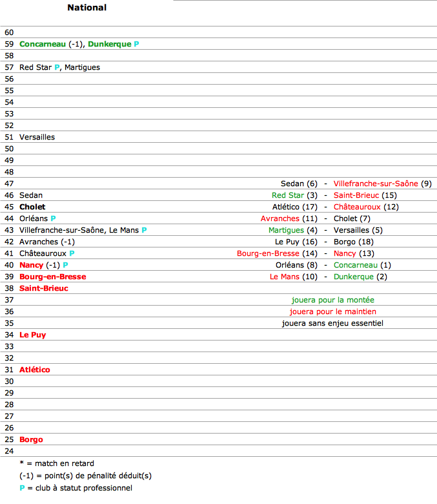The width and height of the screenshot is (437, 504).
Task: Select Martigues in the 57-point row
Action: [82, 67]
